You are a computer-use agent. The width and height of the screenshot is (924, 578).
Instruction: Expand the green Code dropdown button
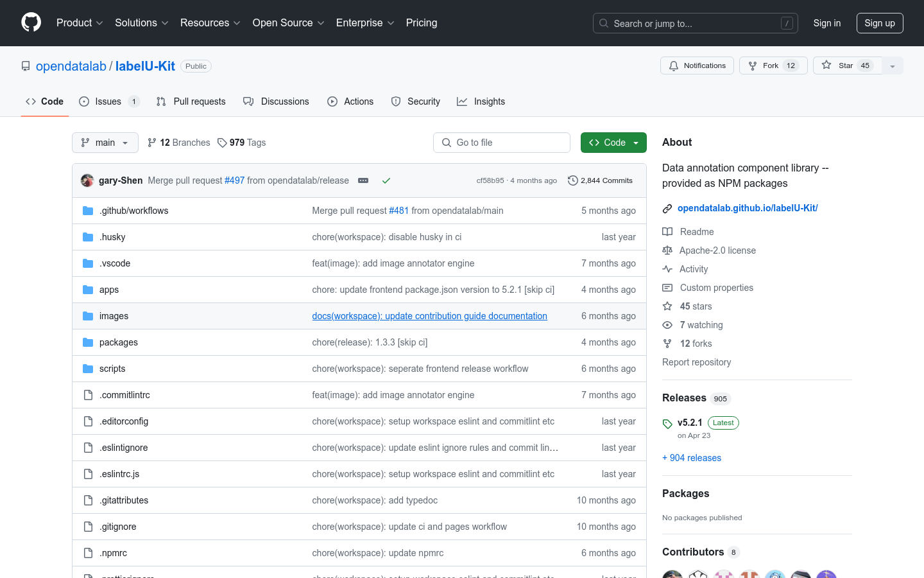(613, 143)
